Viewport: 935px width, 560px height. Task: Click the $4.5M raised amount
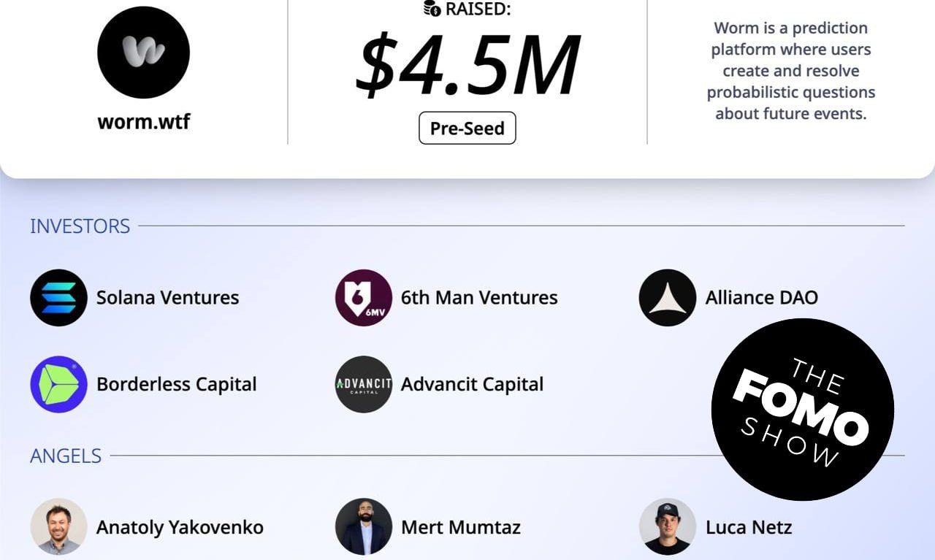[467, 64]
